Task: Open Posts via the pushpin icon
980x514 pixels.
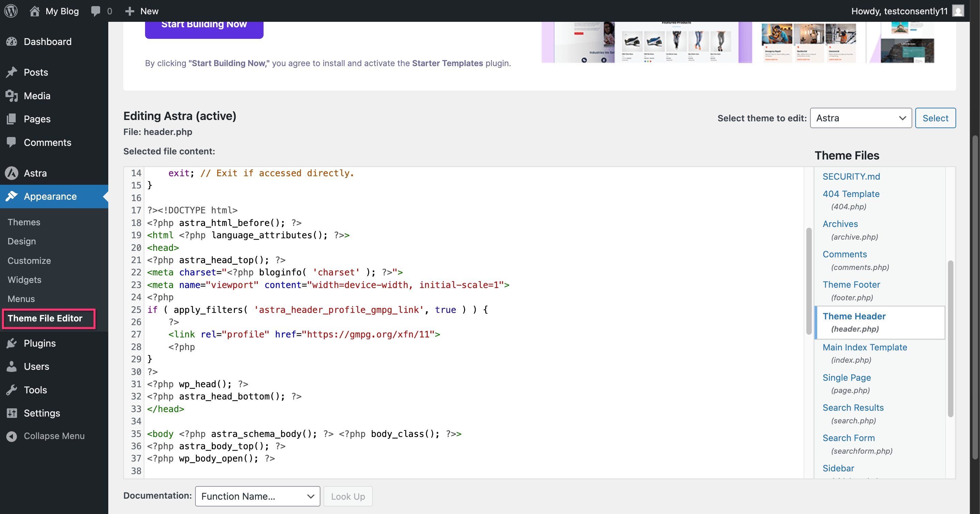Action: tap(12, 72)
